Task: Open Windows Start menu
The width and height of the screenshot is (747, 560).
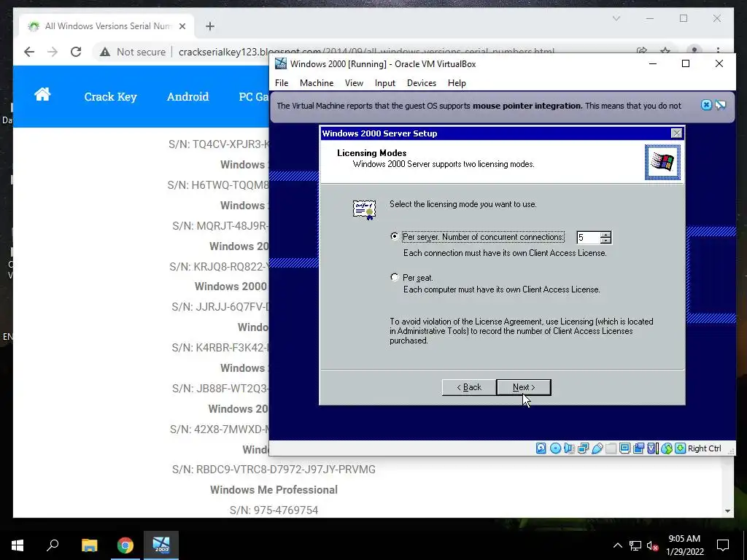Action: [x=18, y=545]
